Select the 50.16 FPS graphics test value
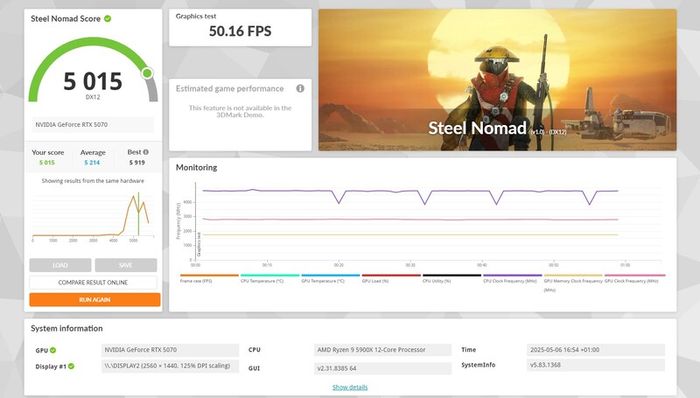The height and width of the screenshot is (398, 700). pos(240,31)
